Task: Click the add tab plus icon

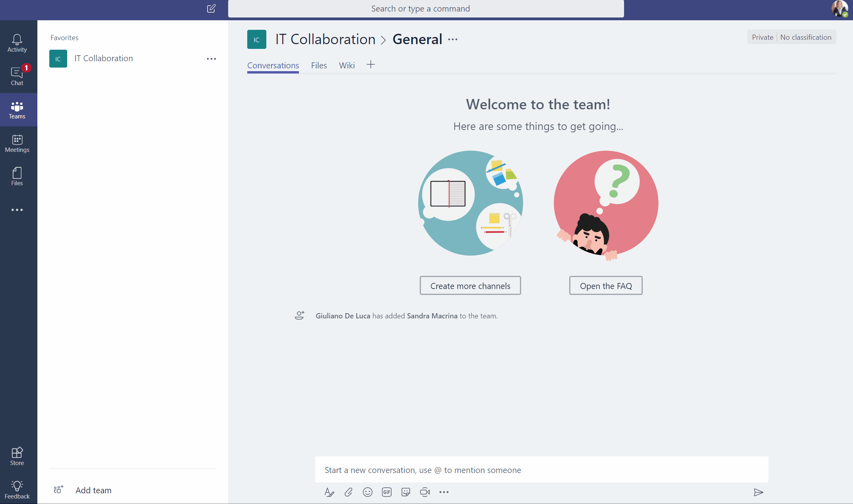Action: tap(371, 64)
